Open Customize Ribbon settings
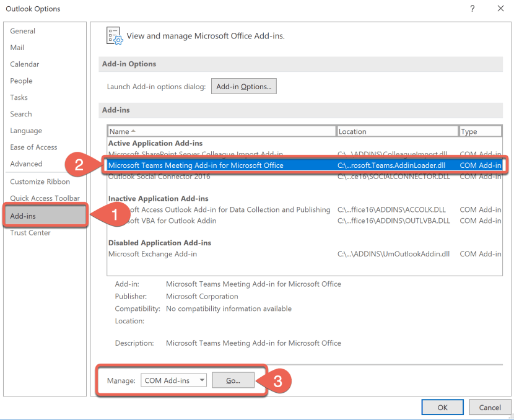 tap(40, 182)
